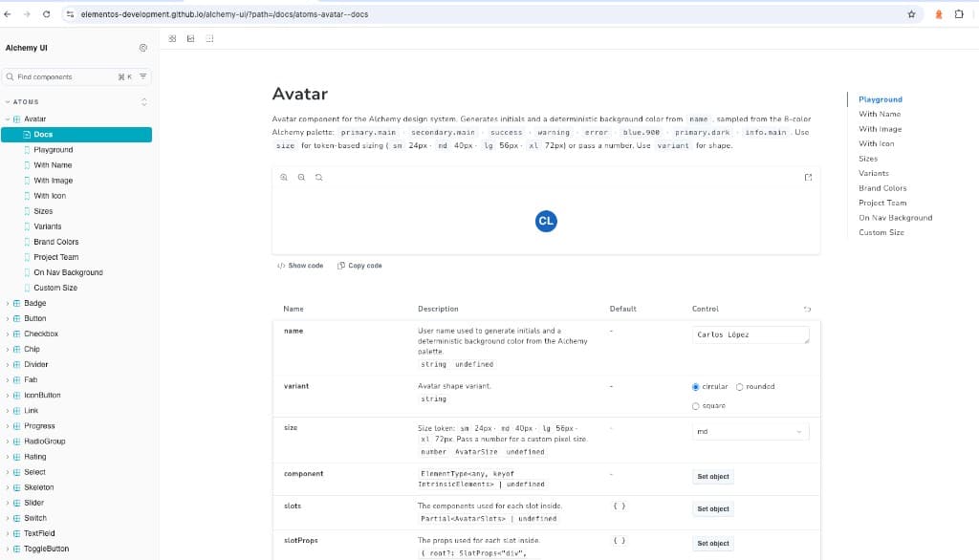Viewport: 979px width, 560px height.
Task: Open the On Nav Background story in the sidebar
Action: coord(68,272)
